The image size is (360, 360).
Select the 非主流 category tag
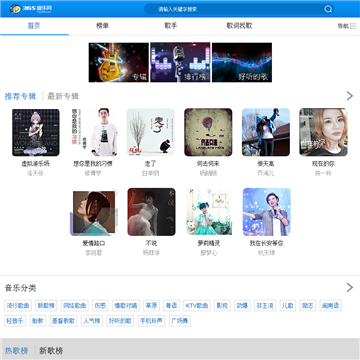[x=265, y=305]
